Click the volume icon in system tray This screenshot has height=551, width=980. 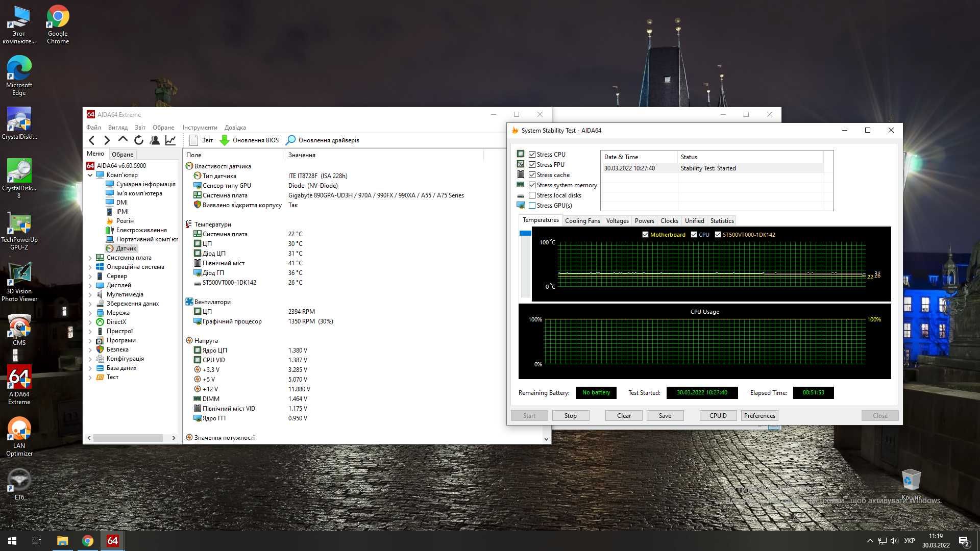click(x=894, y=541)
